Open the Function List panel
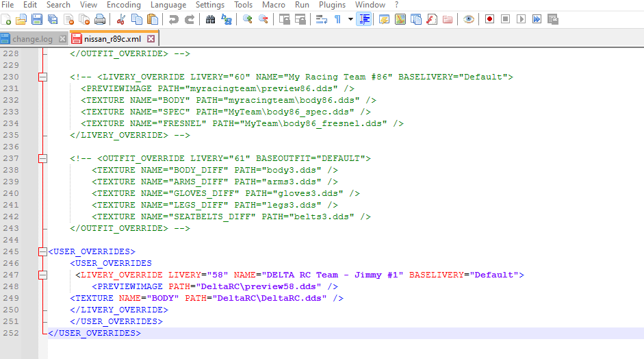Image resolution: width=644 pixels, height=359 pixels. click(432, 19)
